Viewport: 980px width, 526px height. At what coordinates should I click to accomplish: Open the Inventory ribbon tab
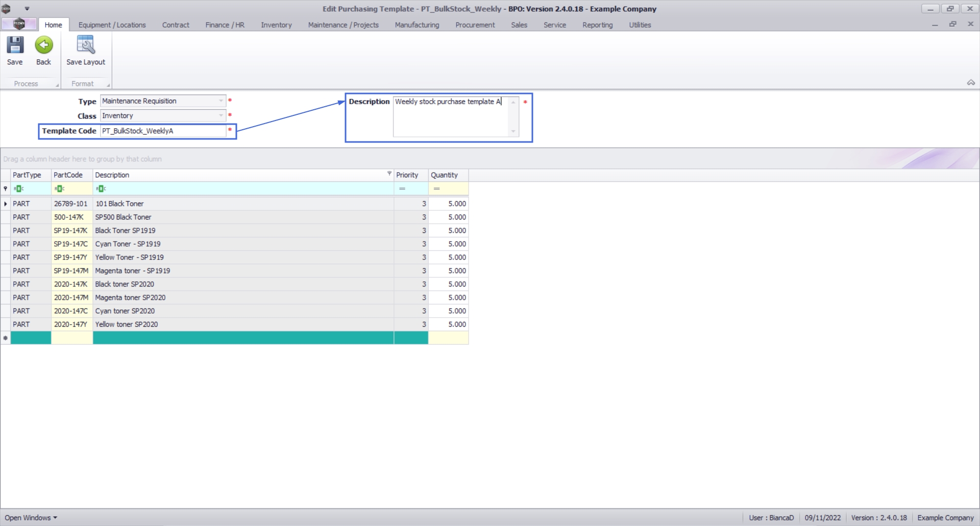[x=276, y=25]
